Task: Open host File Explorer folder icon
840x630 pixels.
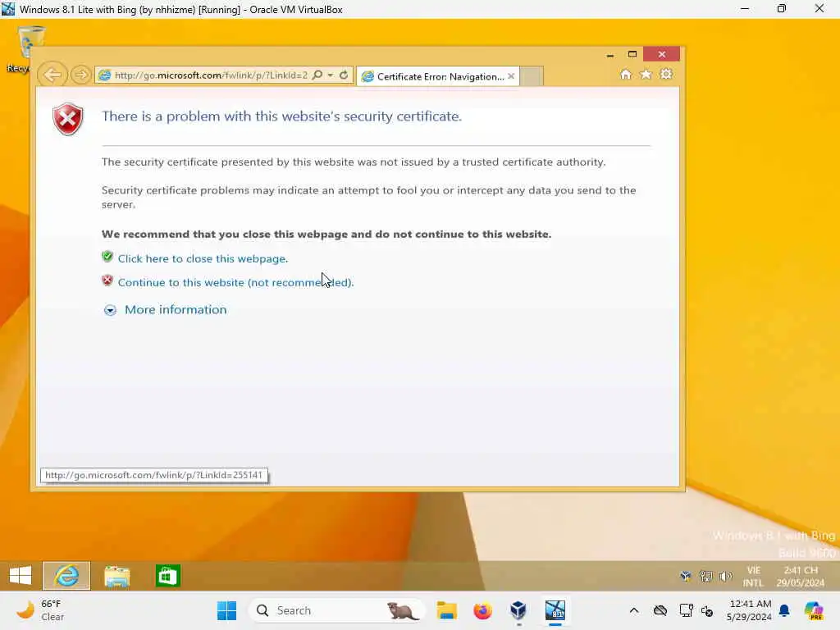Action: tap(446, 610)
